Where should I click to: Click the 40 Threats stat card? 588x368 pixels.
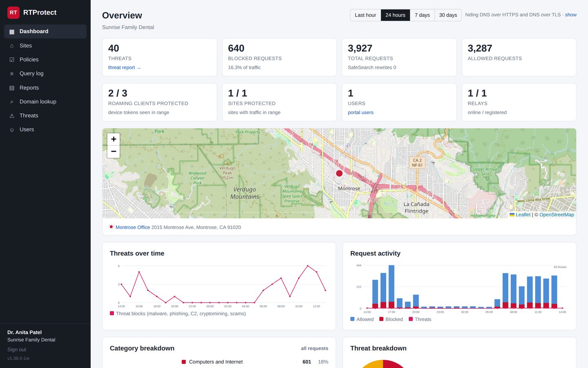point(160,57)
